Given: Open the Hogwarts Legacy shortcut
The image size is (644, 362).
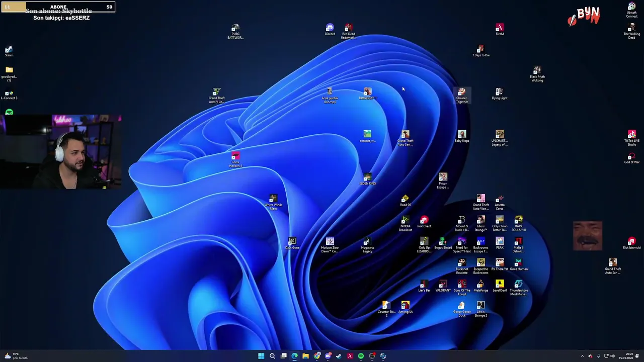Looking at the screenshot, I should pos(367,245).
